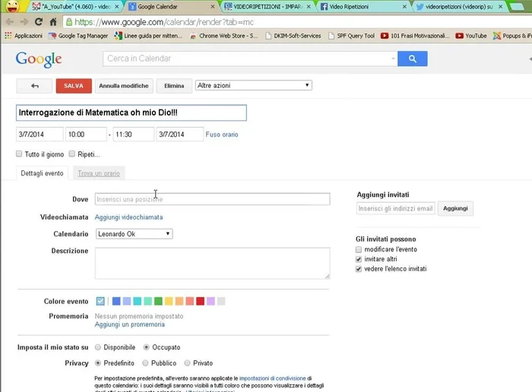The height and width of the screenshot is (392, 532).
Task: Pick the green event color swatch
Action: point(158,301)
